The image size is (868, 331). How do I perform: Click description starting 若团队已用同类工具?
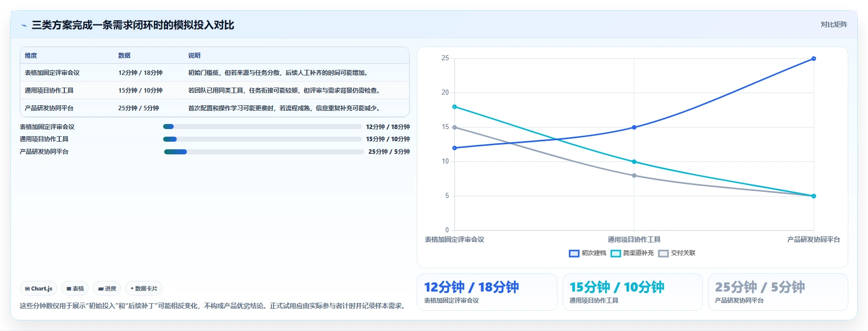click(x=285, y=91)
